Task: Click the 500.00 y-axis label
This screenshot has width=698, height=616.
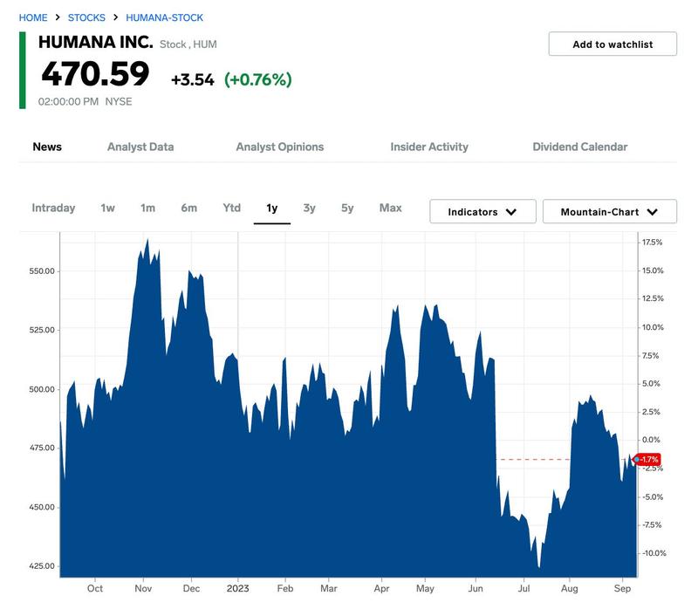Action: 42,389
